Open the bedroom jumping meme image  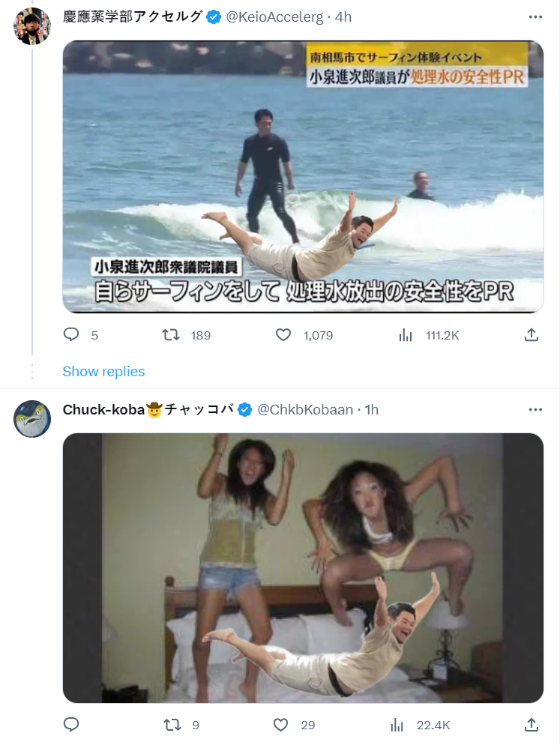(x=303, y=567)
